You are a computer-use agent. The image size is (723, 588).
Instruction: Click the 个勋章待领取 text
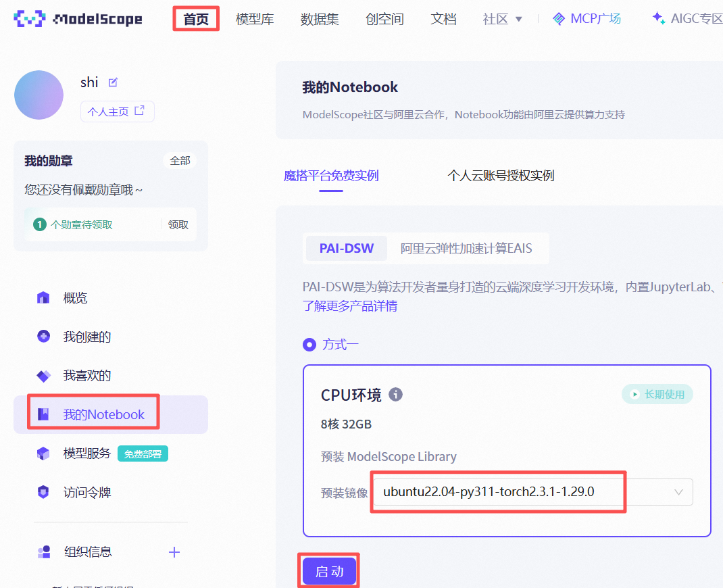82,224
